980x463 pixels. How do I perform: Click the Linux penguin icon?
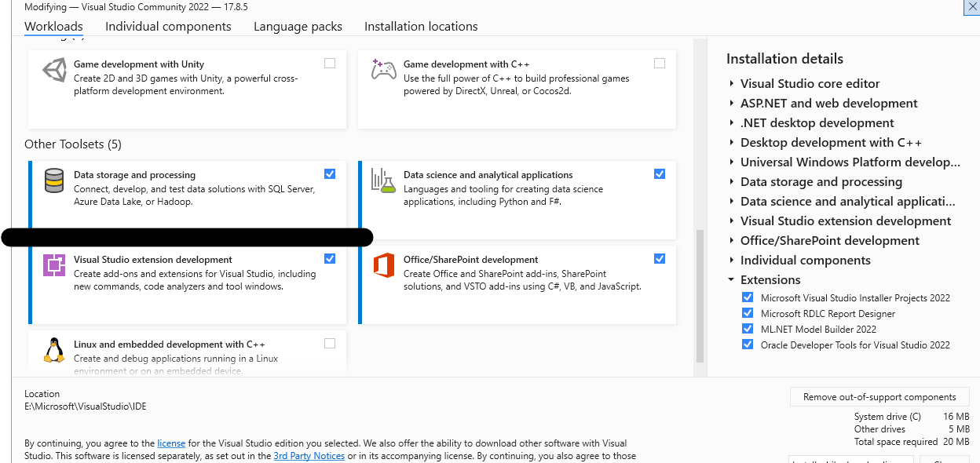(x=54, y=350)
